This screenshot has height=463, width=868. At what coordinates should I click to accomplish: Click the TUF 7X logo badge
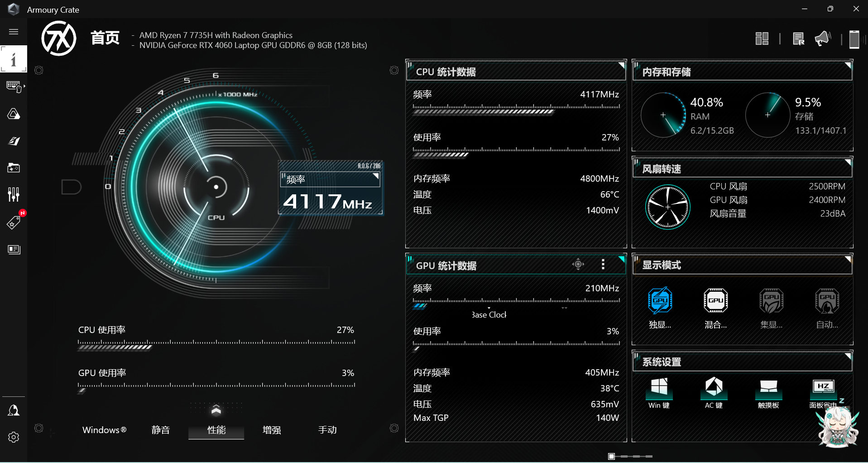[x=59, y=39]
